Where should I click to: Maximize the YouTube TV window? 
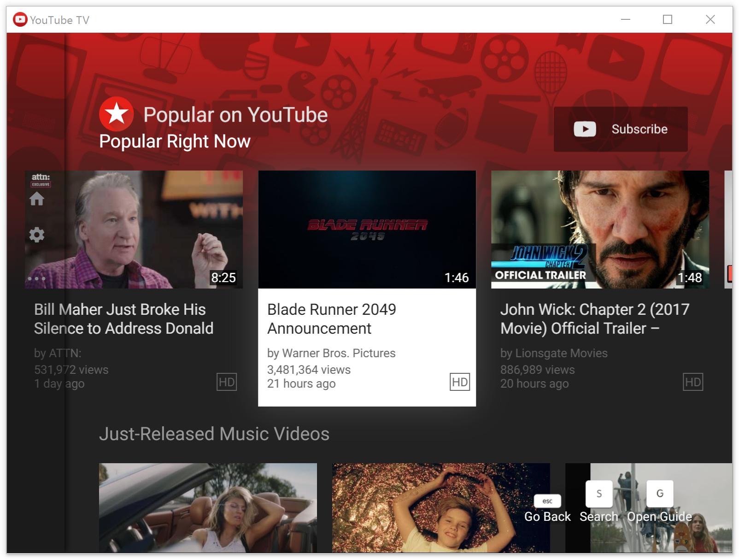point(668,19)
